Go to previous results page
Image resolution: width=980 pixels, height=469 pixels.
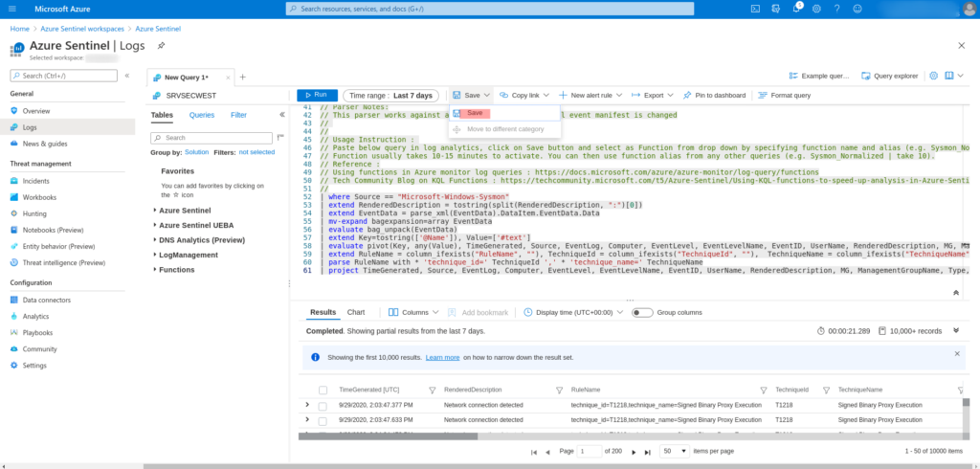[x=547, y=452]
